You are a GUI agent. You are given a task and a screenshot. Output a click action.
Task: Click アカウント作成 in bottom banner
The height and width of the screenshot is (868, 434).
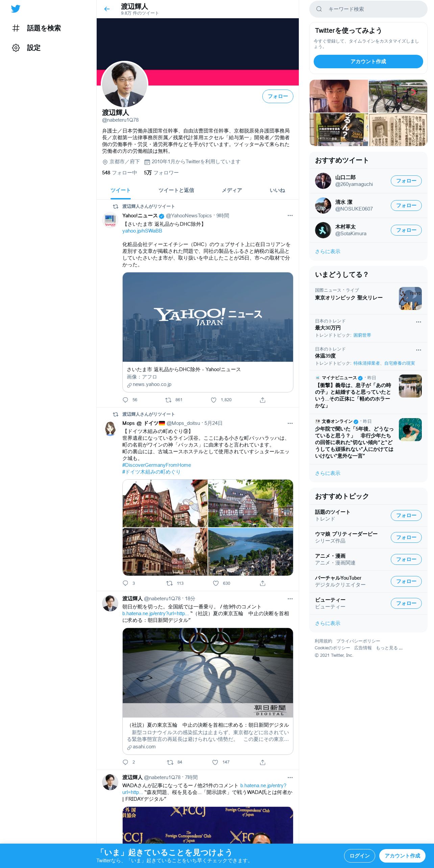coord(402,856)
